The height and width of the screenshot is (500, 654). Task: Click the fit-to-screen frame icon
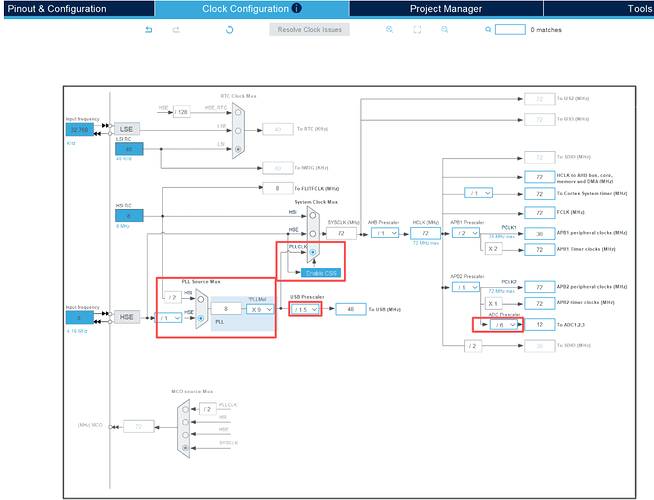click(x=417, y=30)
